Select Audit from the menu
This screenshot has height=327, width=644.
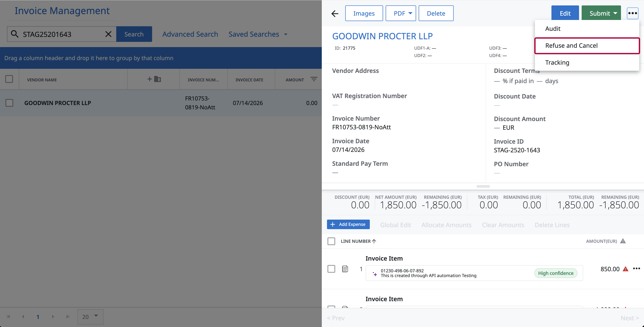tap(587, 29)
